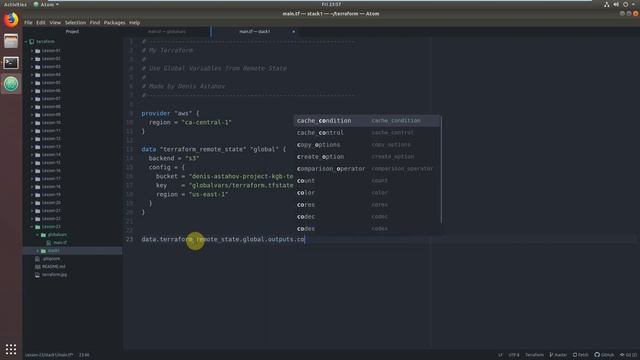The height and width of the screenshot is (360, 640).
Task: Click the cursor position 23:46 in status bar
Action: [x=84, y=355]
